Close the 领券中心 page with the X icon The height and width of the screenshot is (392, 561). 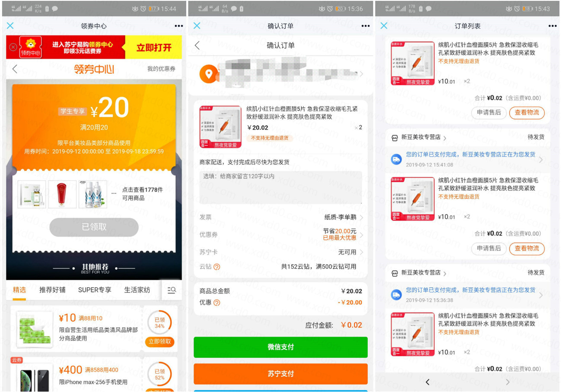coord(10,25)
